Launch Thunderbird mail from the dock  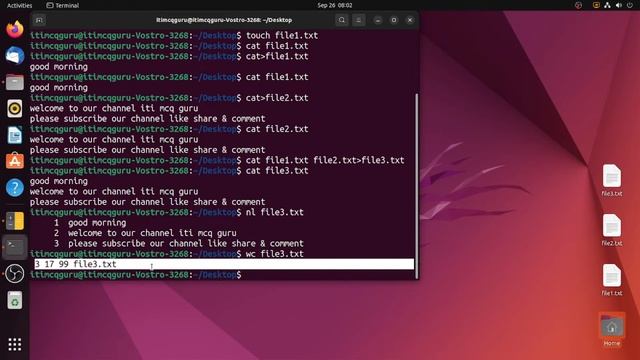15,56
